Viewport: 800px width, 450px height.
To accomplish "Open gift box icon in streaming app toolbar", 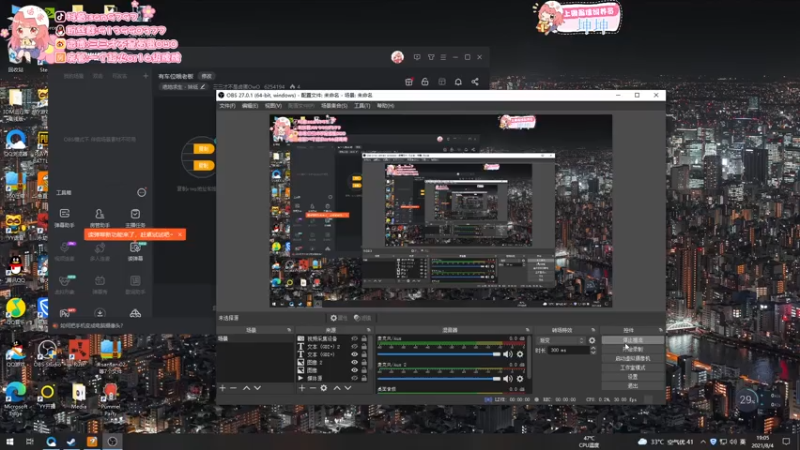I will click(x=409, y=82).
